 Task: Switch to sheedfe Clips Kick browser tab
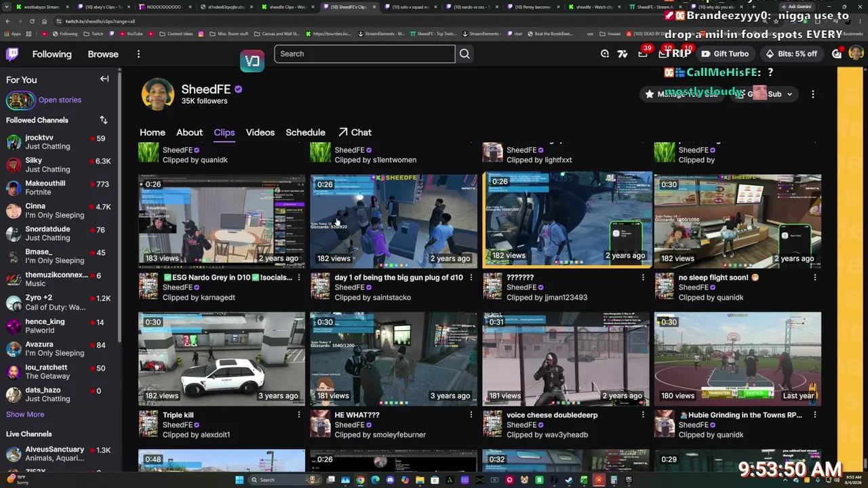pyautogui.click(x=288, y=7)
